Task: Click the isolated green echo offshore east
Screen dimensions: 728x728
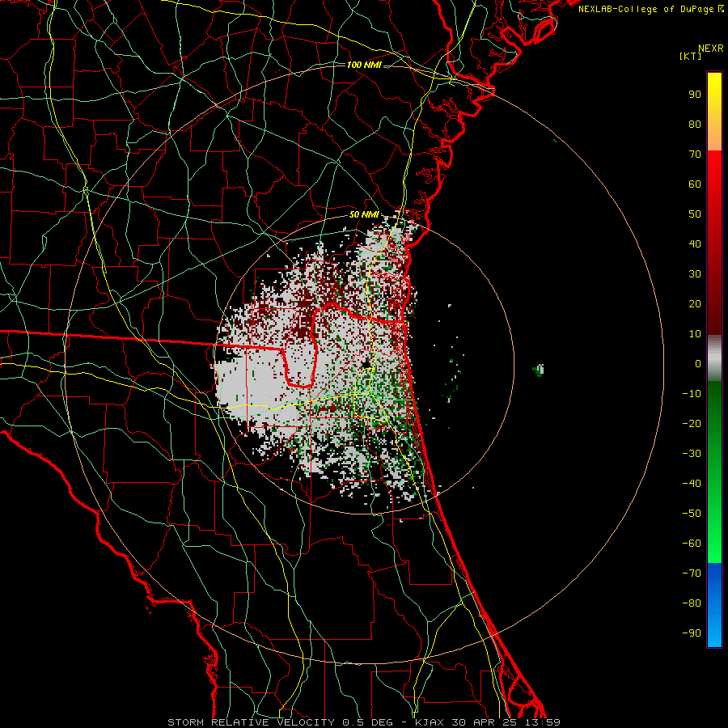Action: [x=539, y=370]
